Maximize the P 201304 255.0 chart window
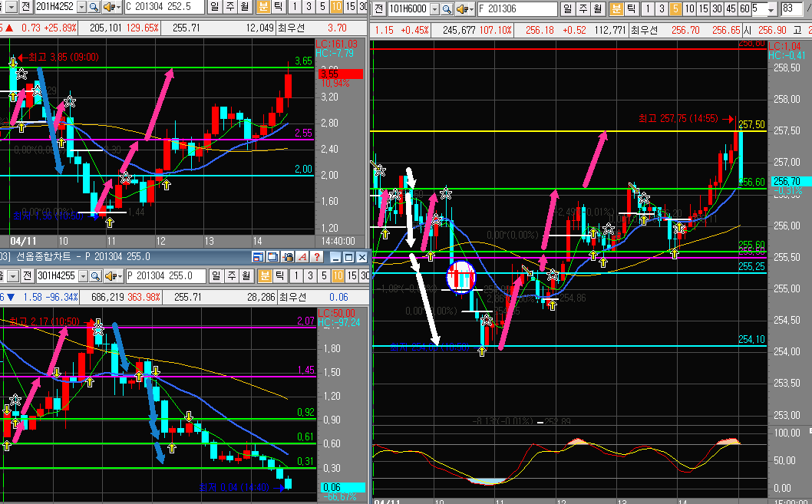 point(348,257)
